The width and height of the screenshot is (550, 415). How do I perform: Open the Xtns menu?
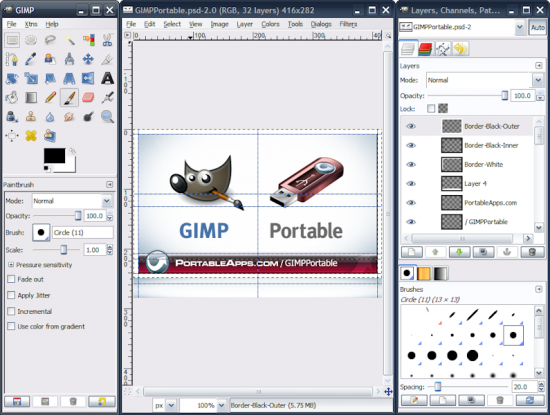tap(31, 24)
